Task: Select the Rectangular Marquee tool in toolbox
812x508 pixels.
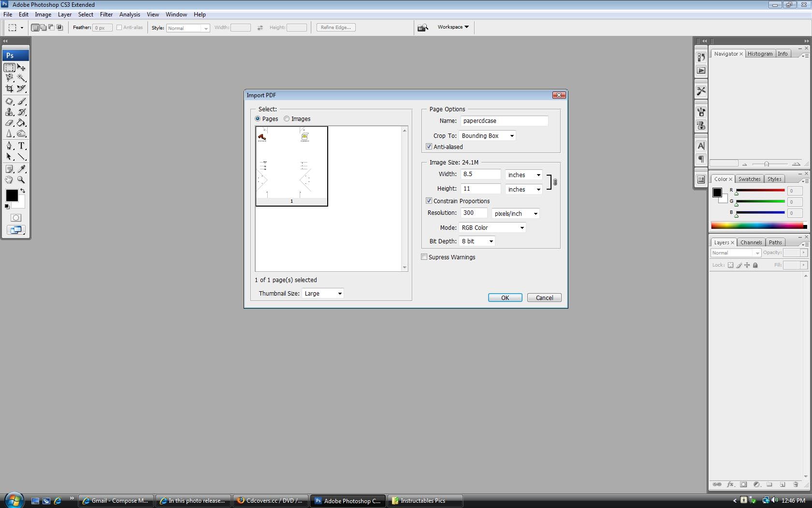Action: pos(10,68)
